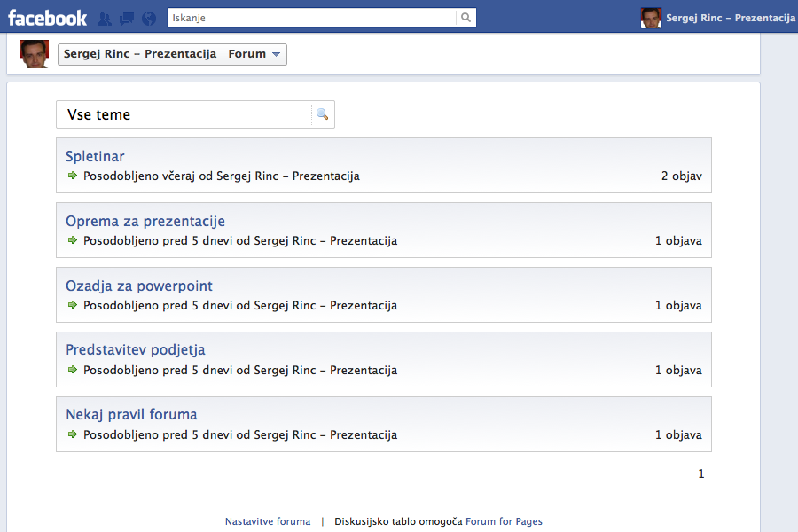Click the profile picture in top bar
Image resolution: width=798 pixels, height=532 pixels.
(651, 18)
